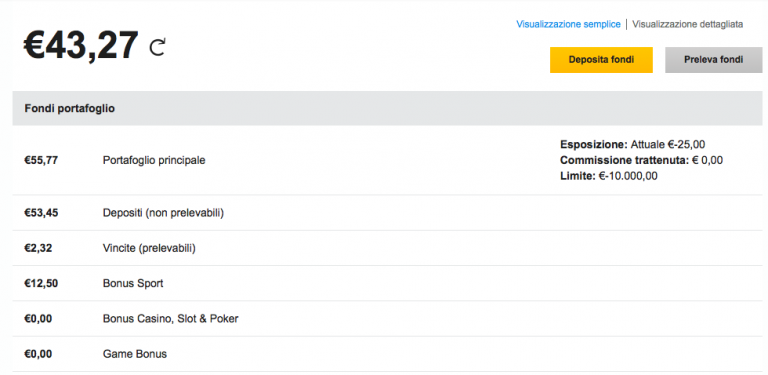Click the Preleva fondi button
This screenshot has width=768, height=375.
click(713, 60)
